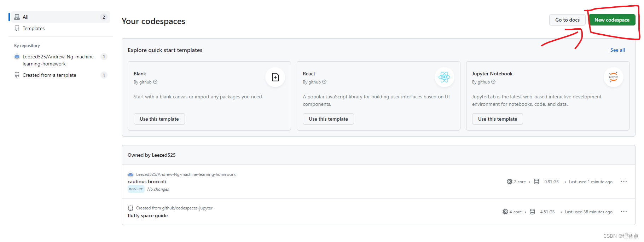Click the Jupyter logo icon
The image size is (644, 242).
click(x=614, y=77)
